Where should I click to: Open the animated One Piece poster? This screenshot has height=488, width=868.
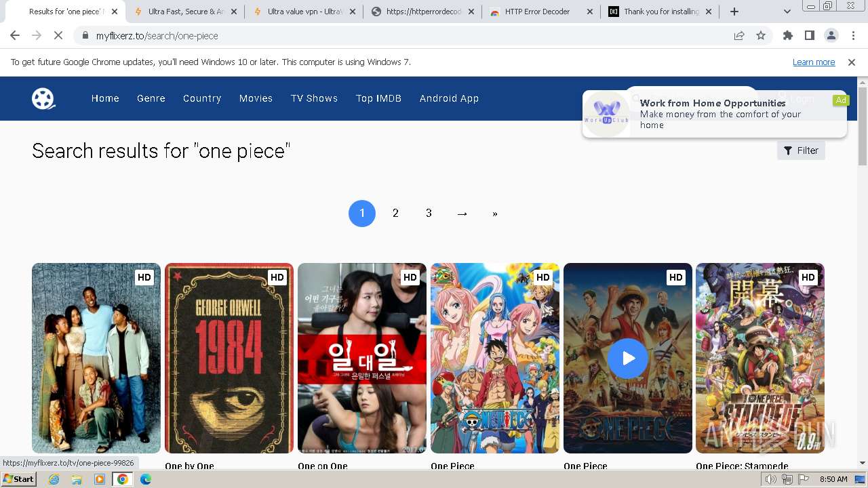(x=495, y=358)
